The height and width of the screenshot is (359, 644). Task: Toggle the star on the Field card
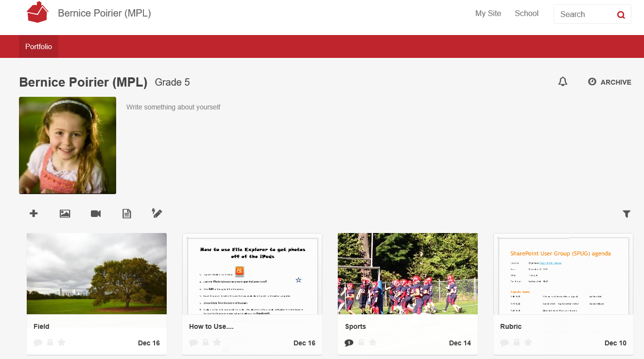(x=62, y=342)
